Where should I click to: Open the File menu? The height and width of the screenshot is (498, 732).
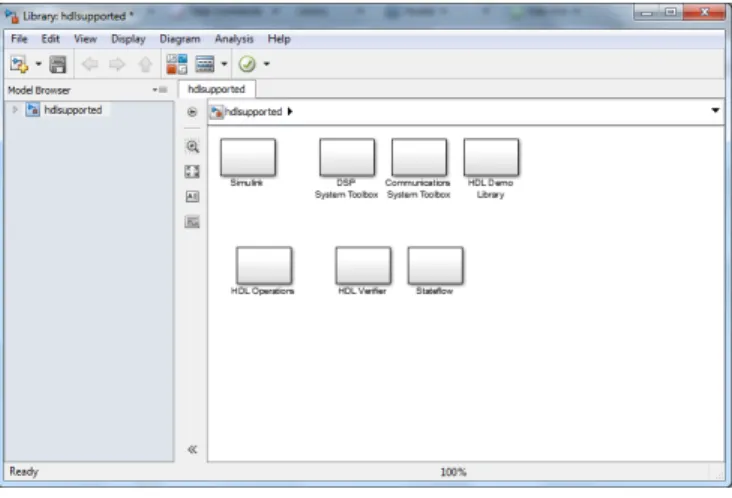click(19, 39)
